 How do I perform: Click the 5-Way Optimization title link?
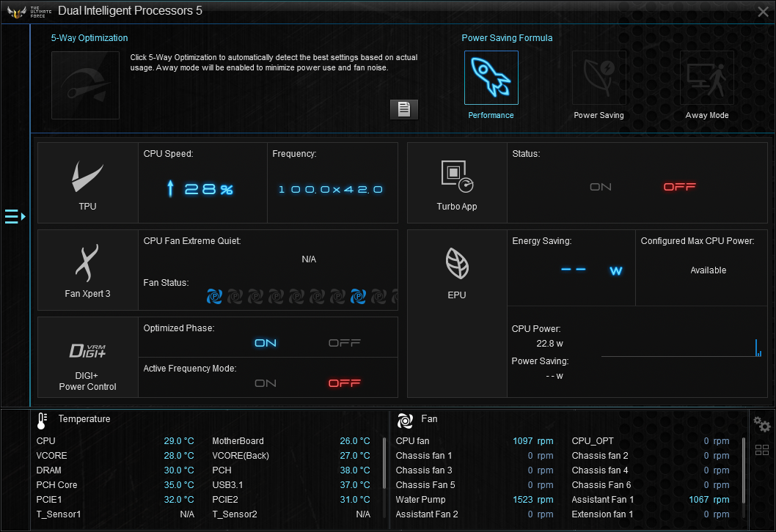click(x=89, y=38)
